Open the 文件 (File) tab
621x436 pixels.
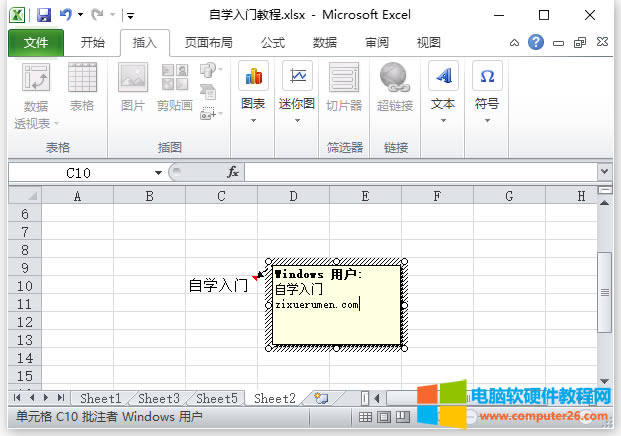[36, 42]
